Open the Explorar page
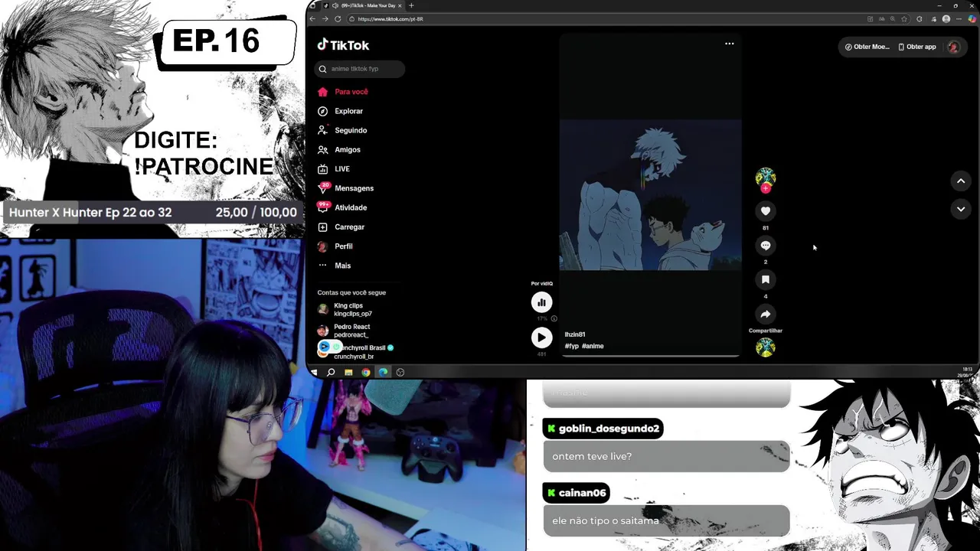980x551 pixels. tap(341, 111)
